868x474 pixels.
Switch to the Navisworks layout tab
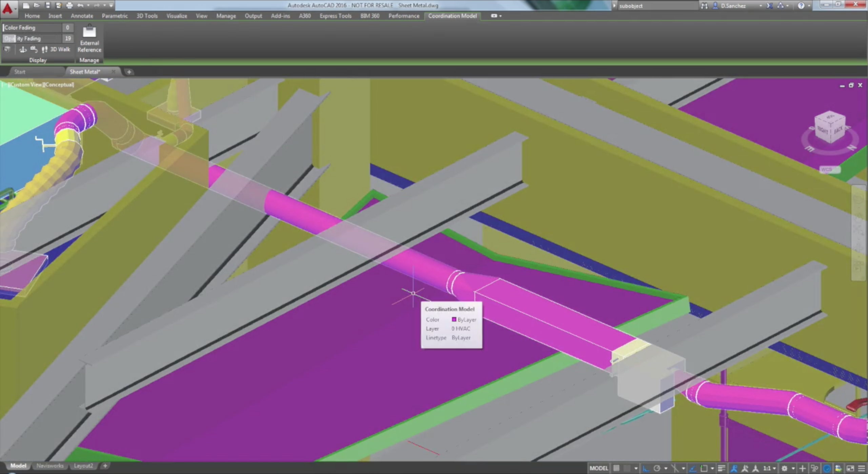[50, 466]
